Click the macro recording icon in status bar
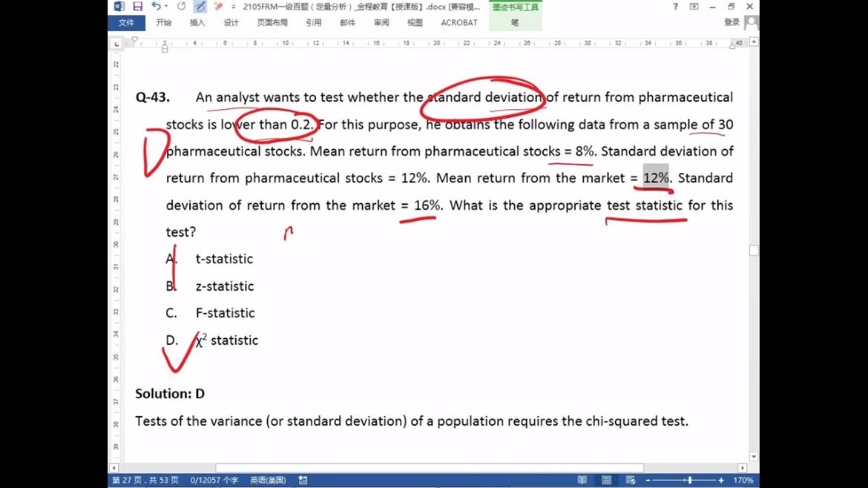This screenshot has height=488, width=868. [x=303, y=481]
